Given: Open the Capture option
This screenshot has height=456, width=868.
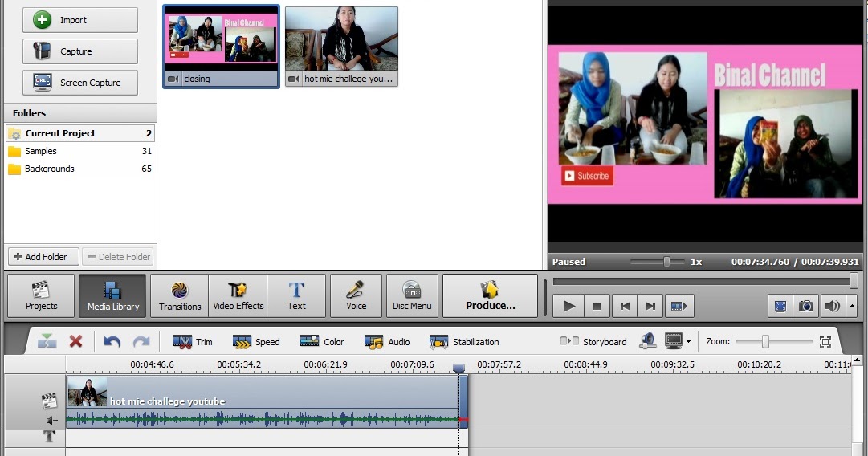Looking at the screenshot, I should 80,51.
